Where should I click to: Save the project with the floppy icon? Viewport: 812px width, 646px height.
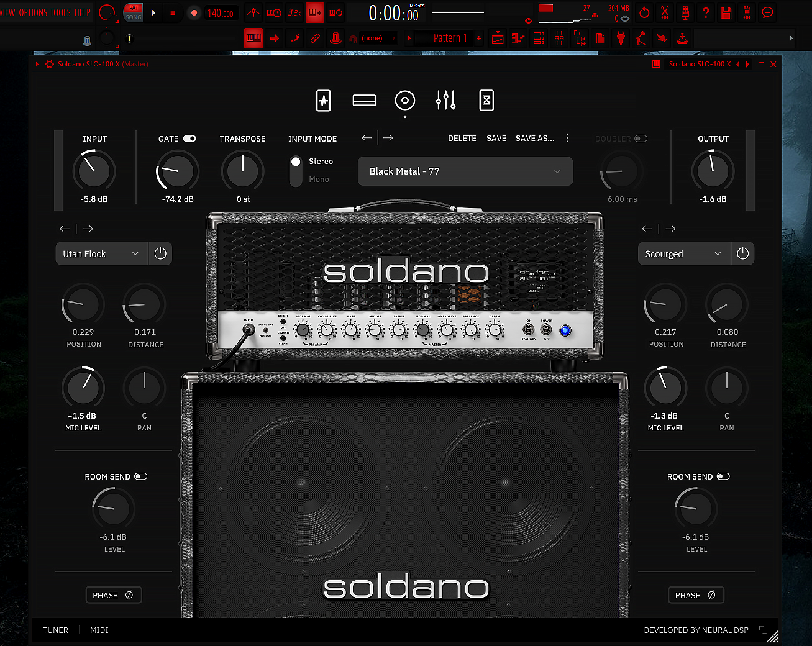coord(726,12)
